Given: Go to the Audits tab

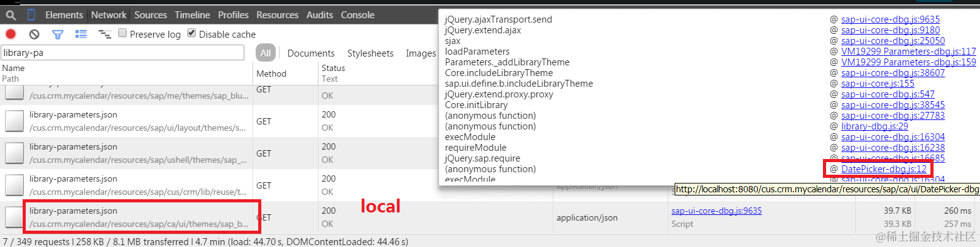Looking at the screenshot, I should pyautogui.click(x=320, y=15).
